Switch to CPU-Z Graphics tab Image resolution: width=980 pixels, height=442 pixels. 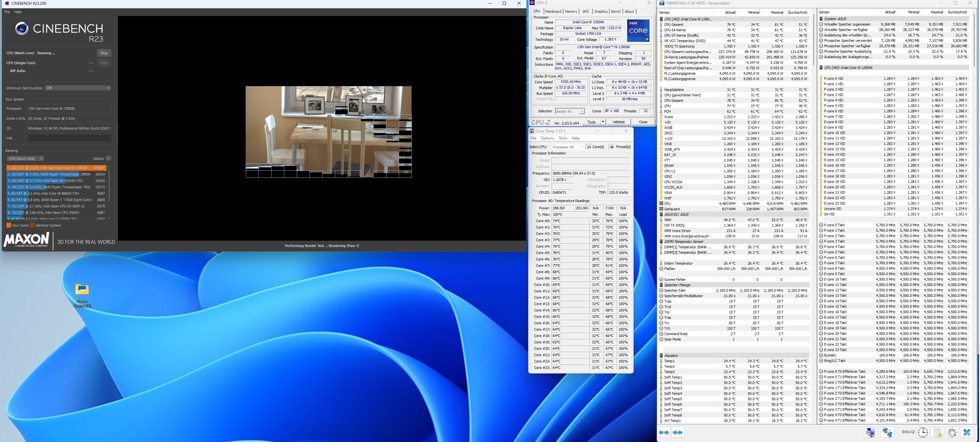(x=601, y=11)
